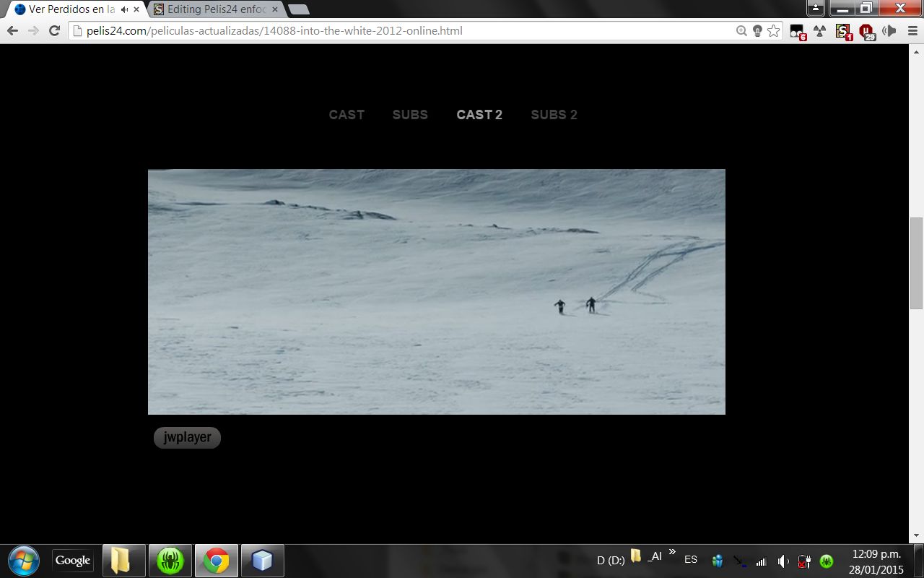Select the SUBS 2 video source

554,114
